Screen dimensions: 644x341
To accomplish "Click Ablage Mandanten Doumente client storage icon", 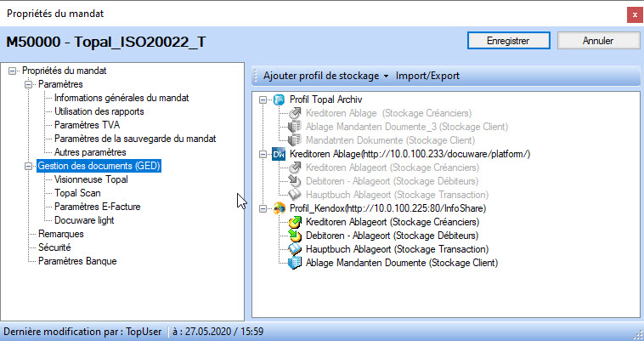I will 295,263.
